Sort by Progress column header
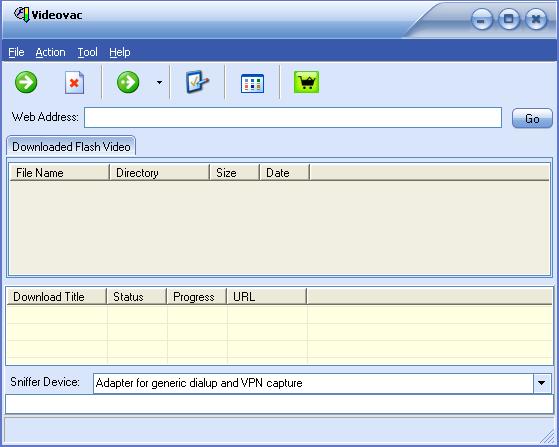 click(x=197, y=297)
